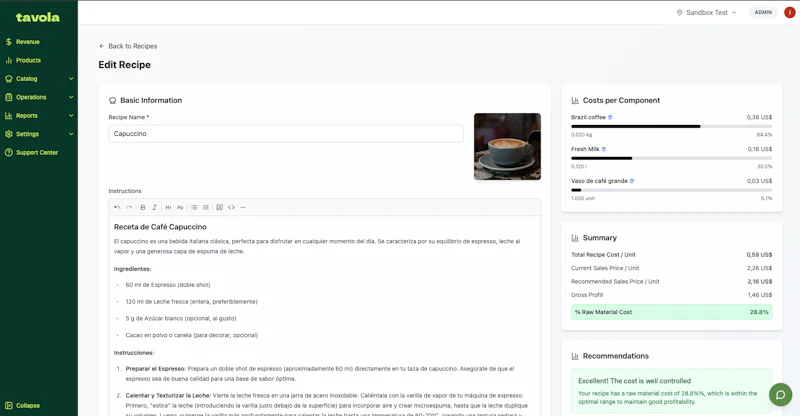This screenshot has height=416, width=800.
Task: Click the ADMIN badge
Action: click(x=763, y=12)
